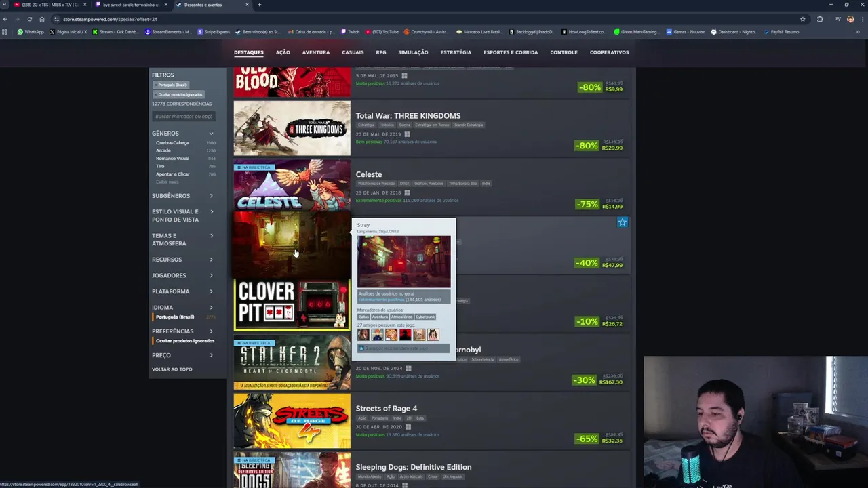Open the PayPal Resumo bookmark
Screen dimensions: 868x488
[781, 32]
